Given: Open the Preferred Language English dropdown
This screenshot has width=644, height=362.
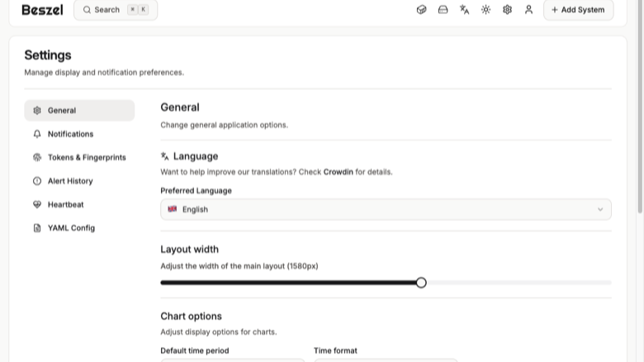Looking at the screenshot, I should coord(386,209).
